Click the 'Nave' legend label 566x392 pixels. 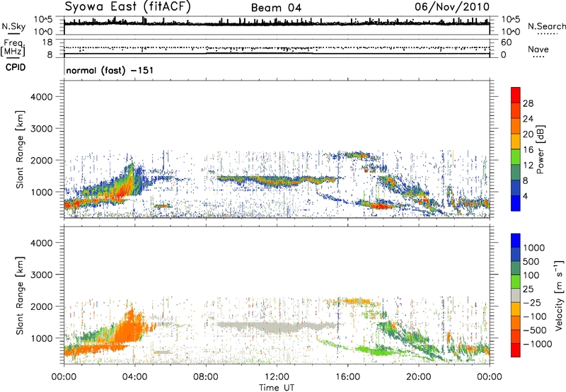[x=538, y=49]
